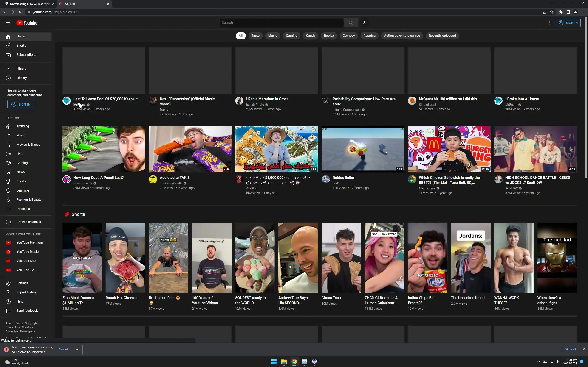Click the Search input field

click(281, 22)
